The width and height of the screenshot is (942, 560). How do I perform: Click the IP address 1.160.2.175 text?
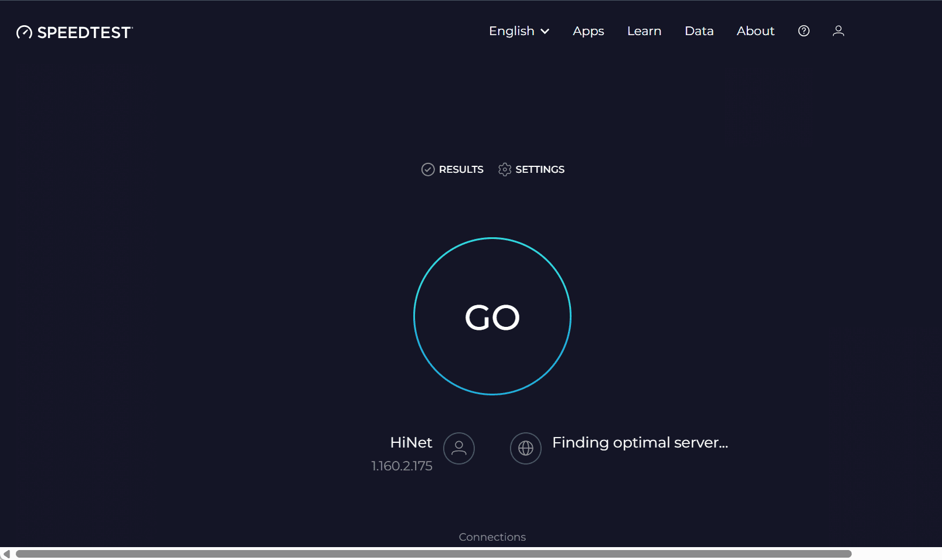click(402, 466)
